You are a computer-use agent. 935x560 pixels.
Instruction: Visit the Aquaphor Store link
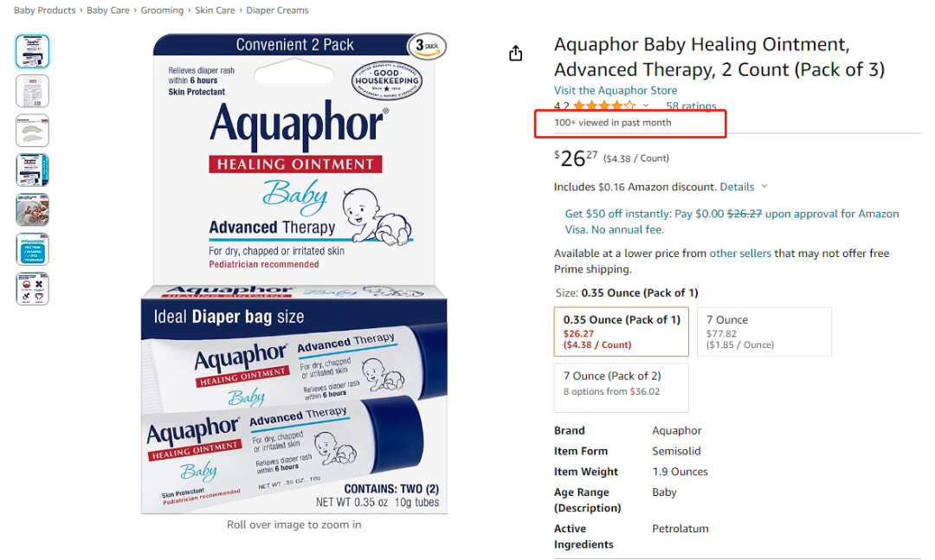click(x=616, y=90)
